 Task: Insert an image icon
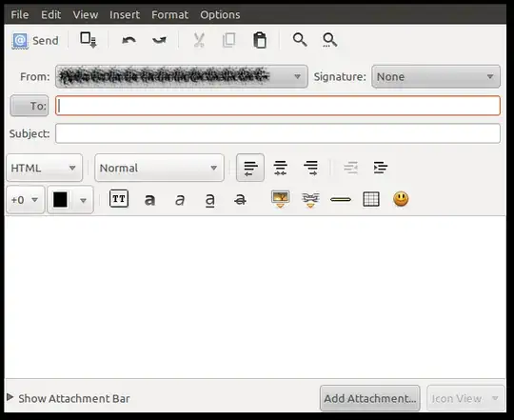280,199
